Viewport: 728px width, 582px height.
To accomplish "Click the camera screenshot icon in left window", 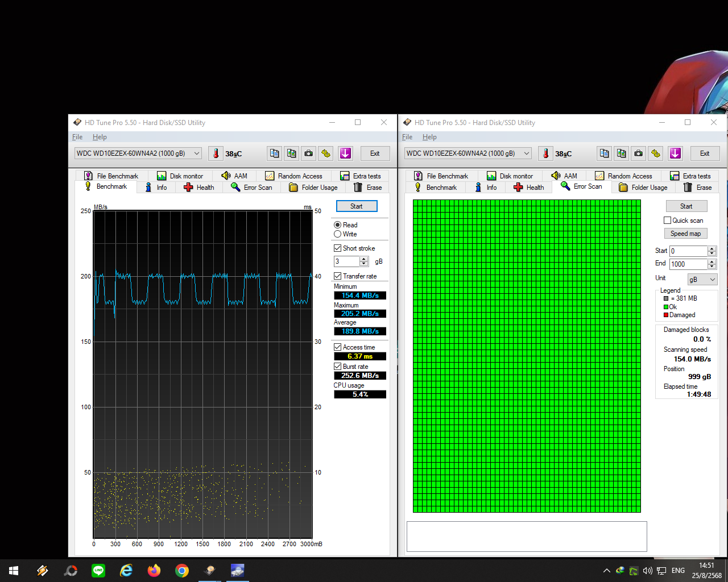I will point(308,153).
